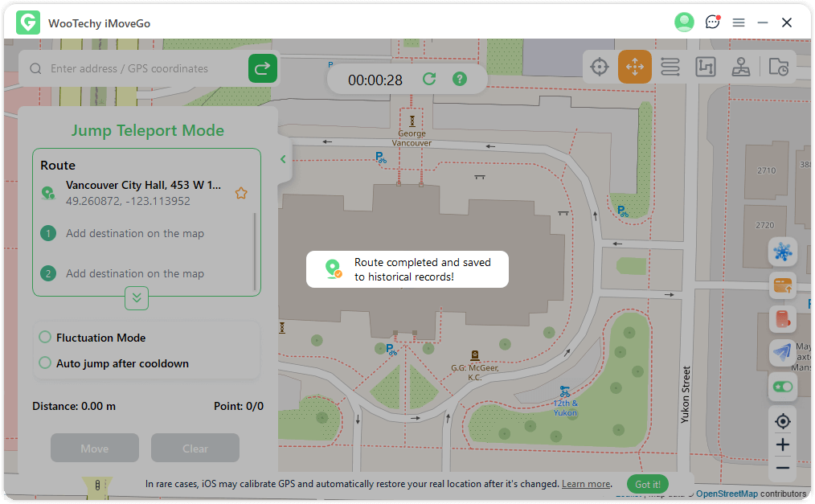Image resolution: width=815 pixels, height=504 pixels.
Task: Open the user account profile menu
Action: tap(684, 23)
